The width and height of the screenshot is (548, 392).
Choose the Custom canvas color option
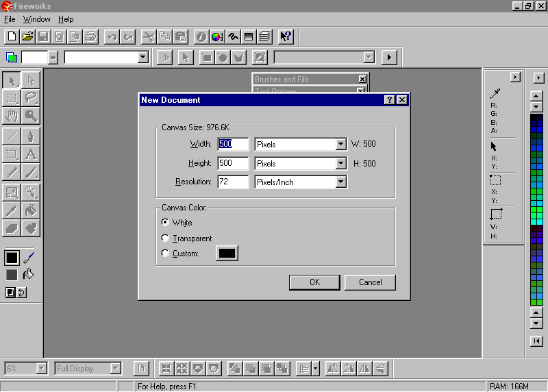165,254
